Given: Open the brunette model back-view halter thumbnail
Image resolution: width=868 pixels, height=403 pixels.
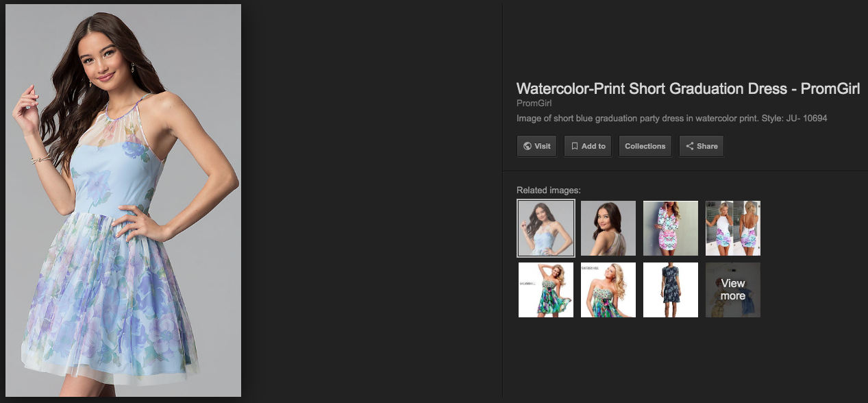Looking at the screenshot, I should [x=608, y=228].
